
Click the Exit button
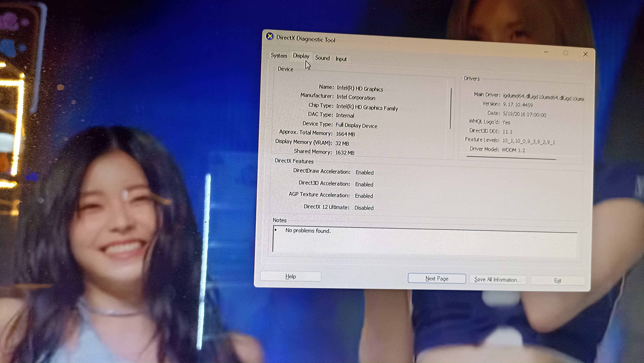(558, 280)
